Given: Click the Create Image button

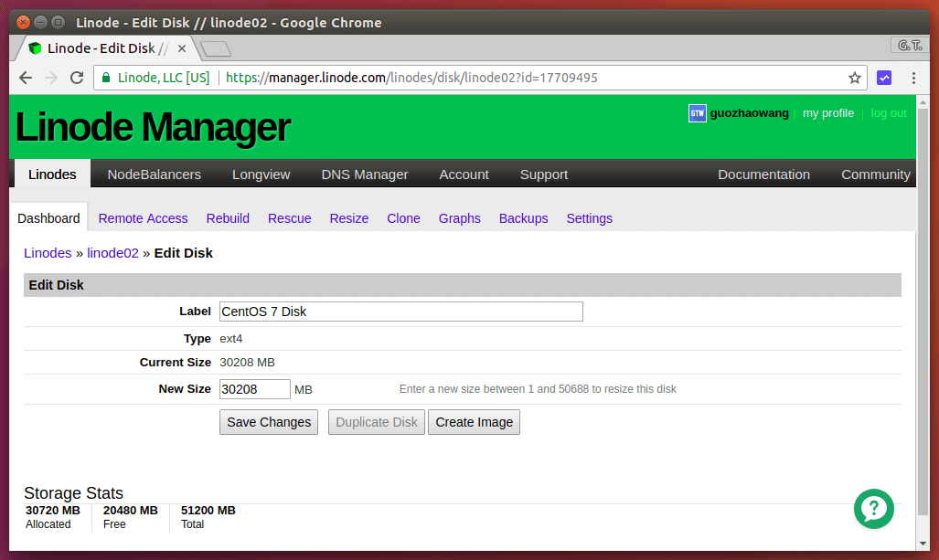Looking at the screenshot, I should pos(474,422).
